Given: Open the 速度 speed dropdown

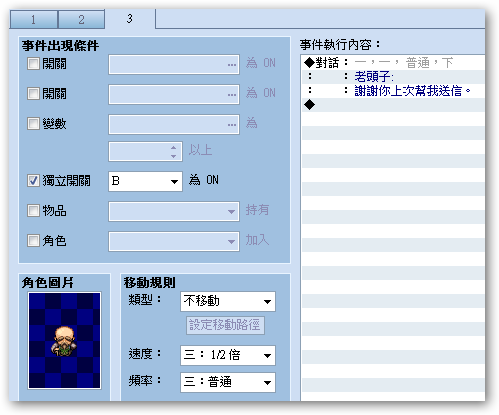Looking at the screenshot, I should pos(228,355).
